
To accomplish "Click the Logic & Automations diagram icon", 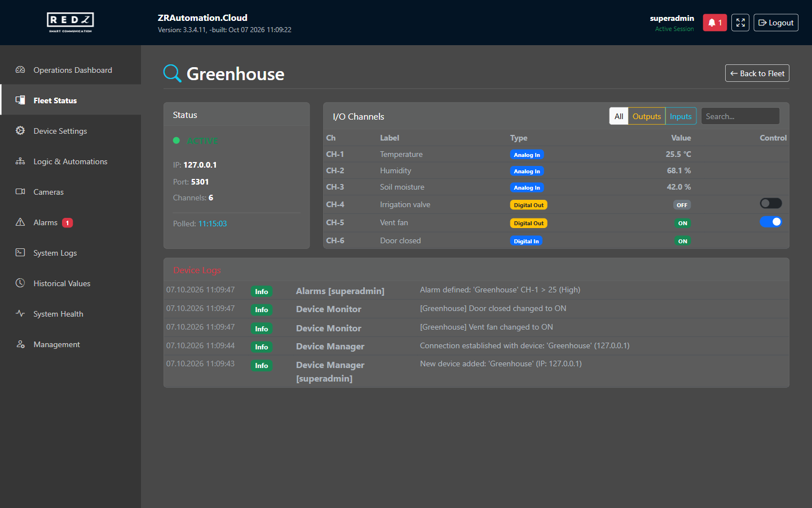I will tap(20, 161).
